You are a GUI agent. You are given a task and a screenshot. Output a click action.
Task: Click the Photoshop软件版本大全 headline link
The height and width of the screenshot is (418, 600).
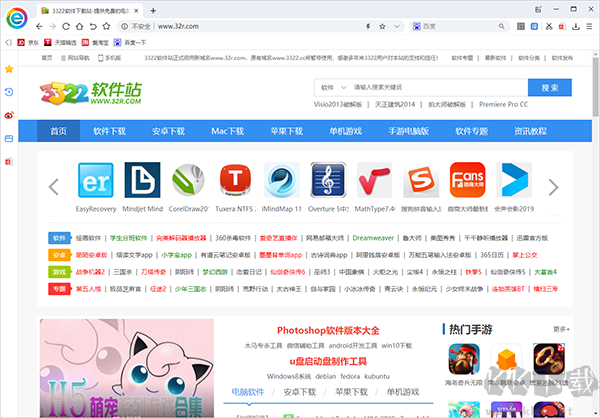click(328, 330)
